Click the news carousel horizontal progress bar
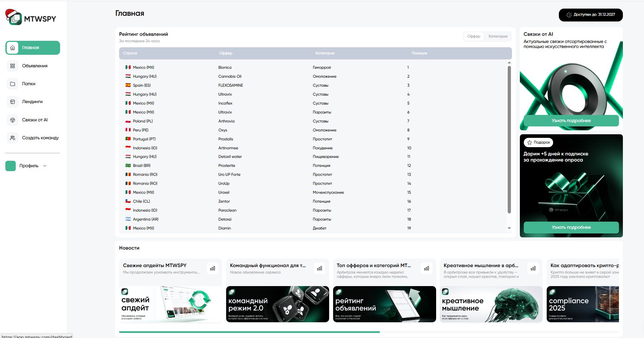Image resolution: width=644 pixels, height=338 pixels. click(249, 332)
